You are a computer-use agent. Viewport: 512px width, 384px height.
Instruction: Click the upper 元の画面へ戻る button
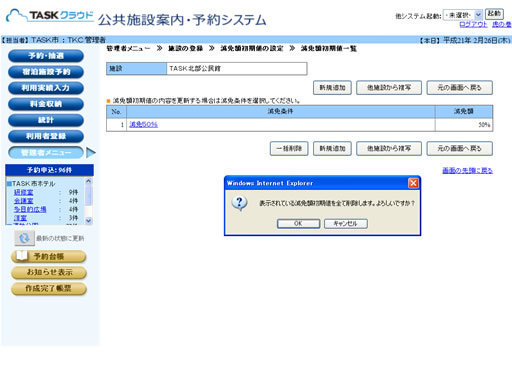coord(460,88)
